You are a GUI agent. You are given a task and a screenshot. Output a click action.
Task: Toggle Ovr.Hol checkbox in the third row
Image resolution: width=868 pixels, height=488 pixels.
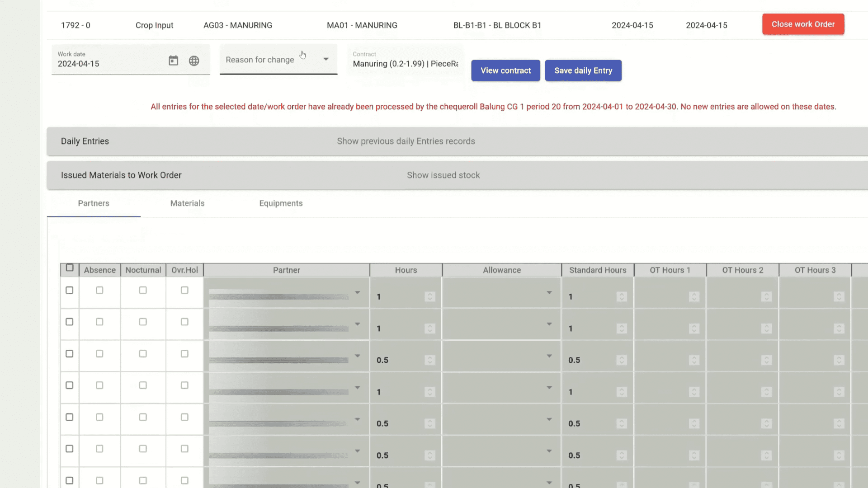pos(184,354)
